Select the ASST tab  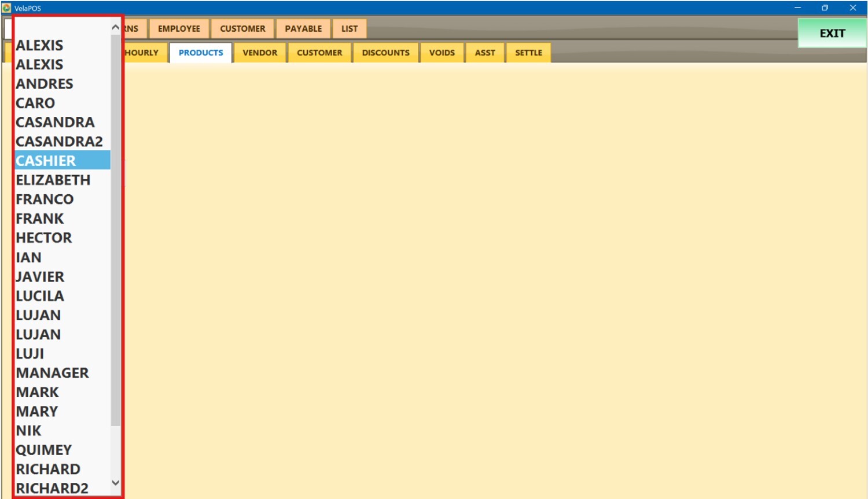485,53
